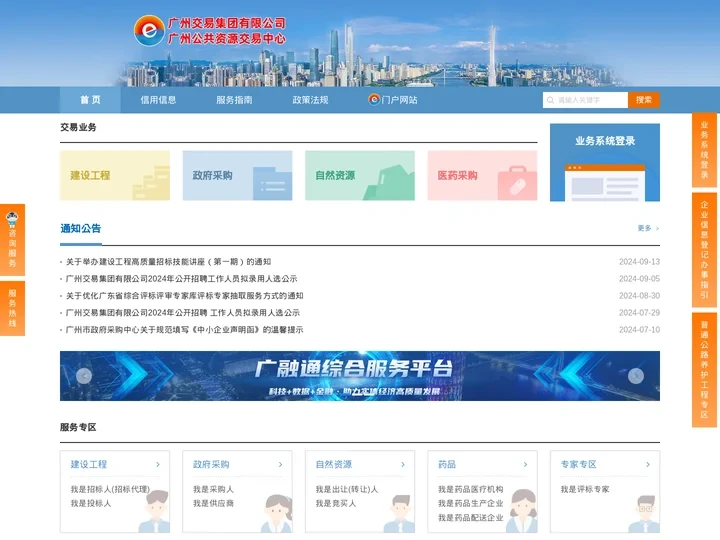The image size is (720, 540).
Task: Go to previous banner slide arrow
Action: [x=84, y=376]
